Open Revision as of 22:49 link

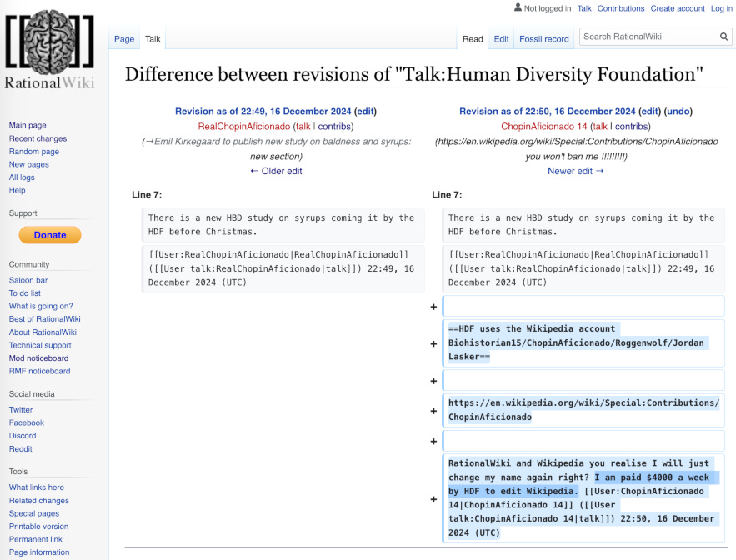pos(263,111)
